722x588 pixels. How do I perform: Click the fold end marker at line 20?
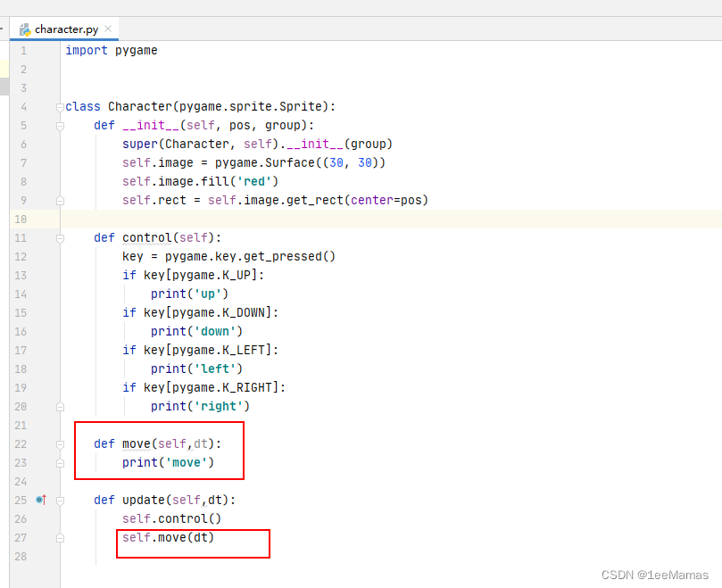pyautogui.click(x=60, y=407)
